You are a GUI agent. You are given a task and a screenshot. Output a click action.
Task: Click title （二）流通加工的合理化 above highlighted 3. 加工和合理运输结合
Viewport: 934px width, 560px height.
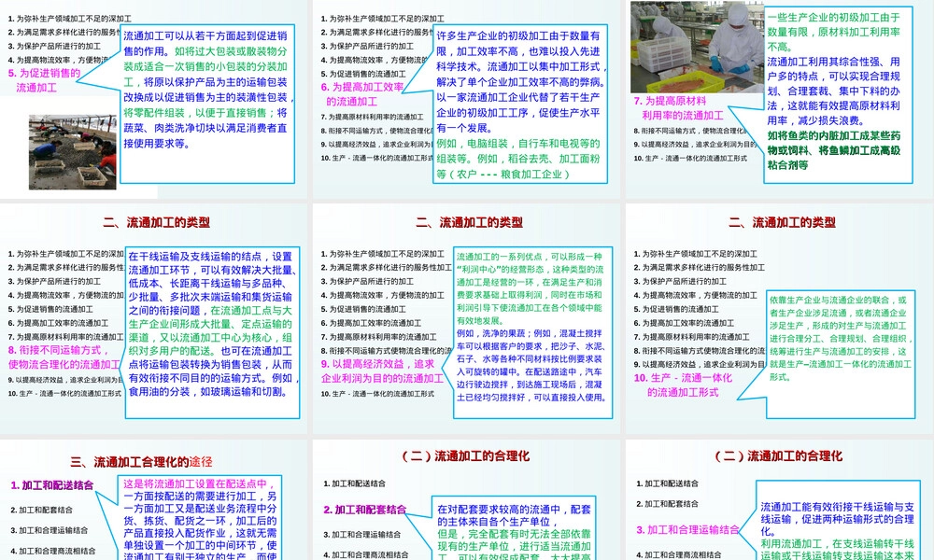(777, 455)
